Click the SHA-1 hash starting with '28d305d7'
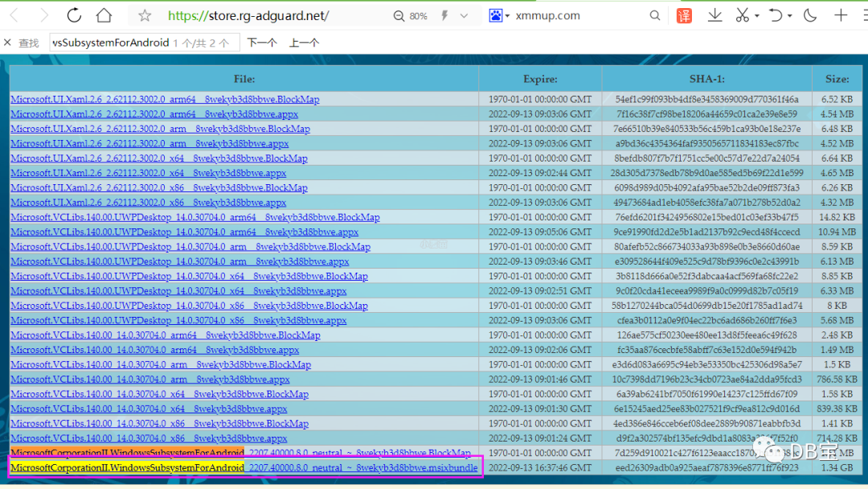The height and width of the screenshot is (489, 868). pyautogui.click(x=707, y=173)
